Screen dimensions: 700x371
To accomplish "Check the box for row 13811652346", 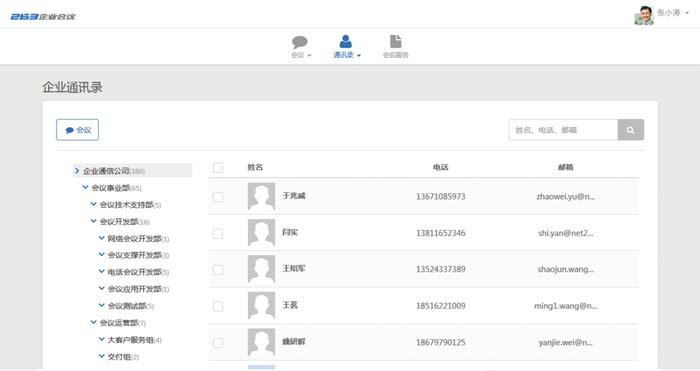I will coord(218,233).
